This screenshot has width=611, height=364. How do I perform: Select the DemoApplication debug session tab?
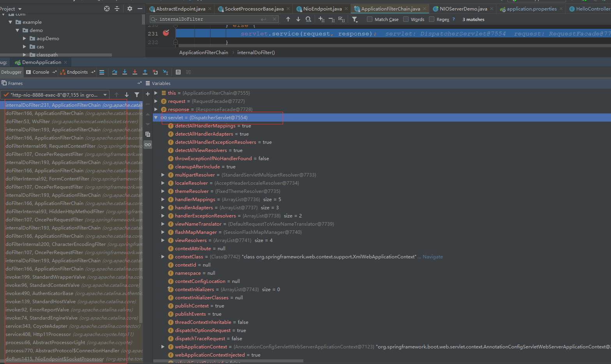[x=41, y=62]
